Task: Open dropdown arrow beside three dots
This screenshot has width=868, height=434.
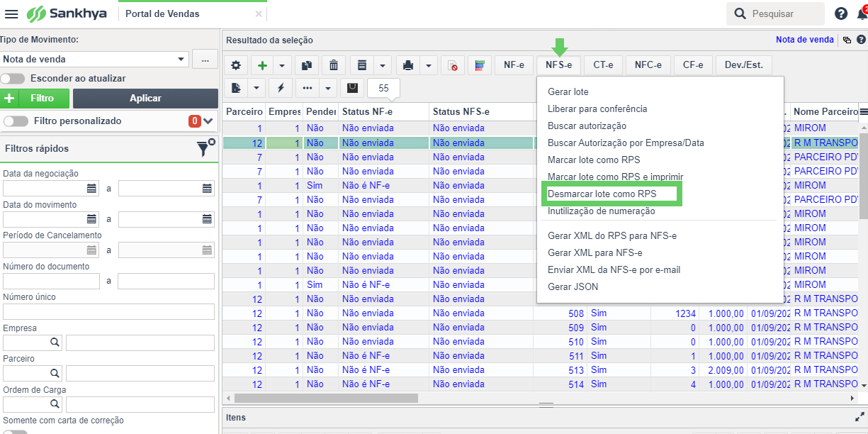Action: (x=327, y=88)
